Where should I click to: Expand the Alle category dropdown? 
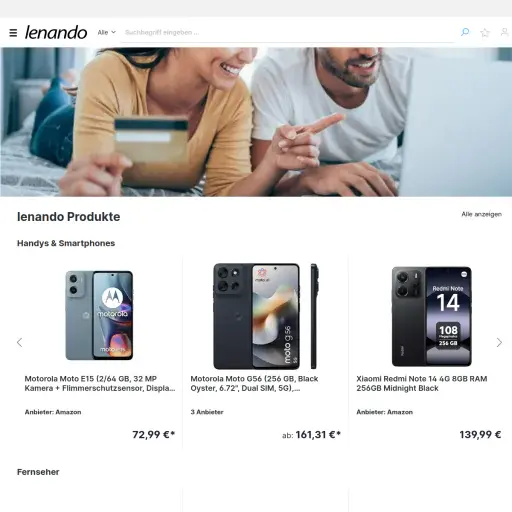pyautogui.click(x=107, y=32)
